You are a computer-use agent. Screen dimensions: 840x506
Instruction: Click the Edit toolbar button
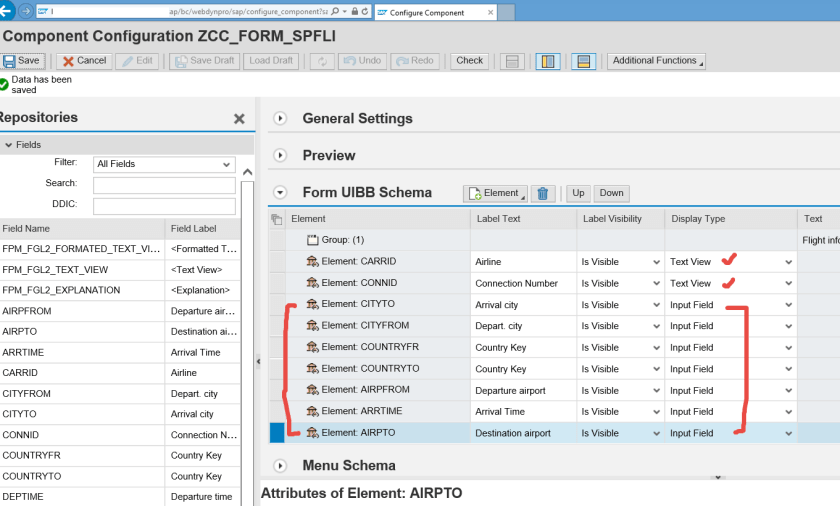point(137,61)
